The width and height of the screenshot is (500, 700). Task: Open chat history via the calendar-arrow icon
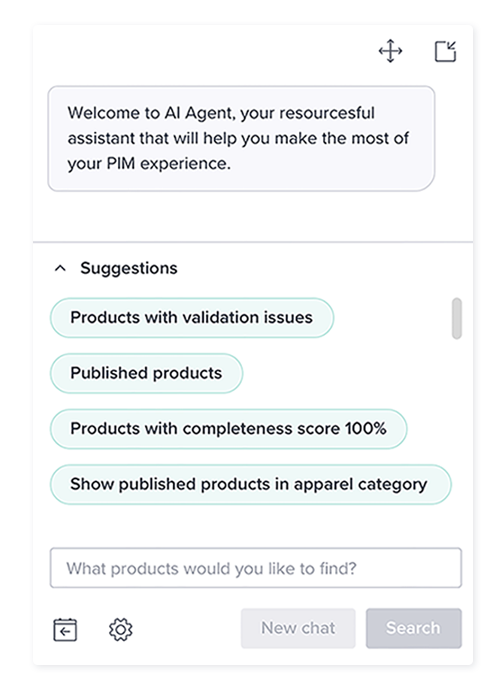(x=65, y=629)
